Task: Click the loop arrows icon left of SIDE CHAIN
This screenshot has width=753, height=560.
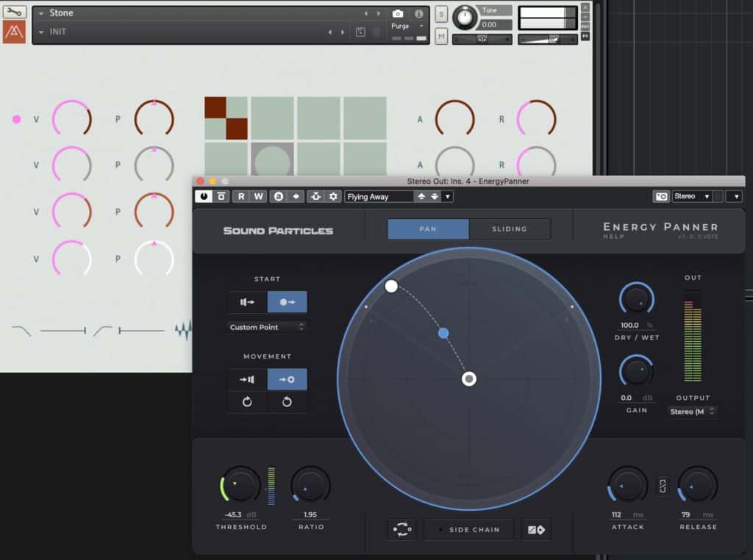Action: [402, 529]
